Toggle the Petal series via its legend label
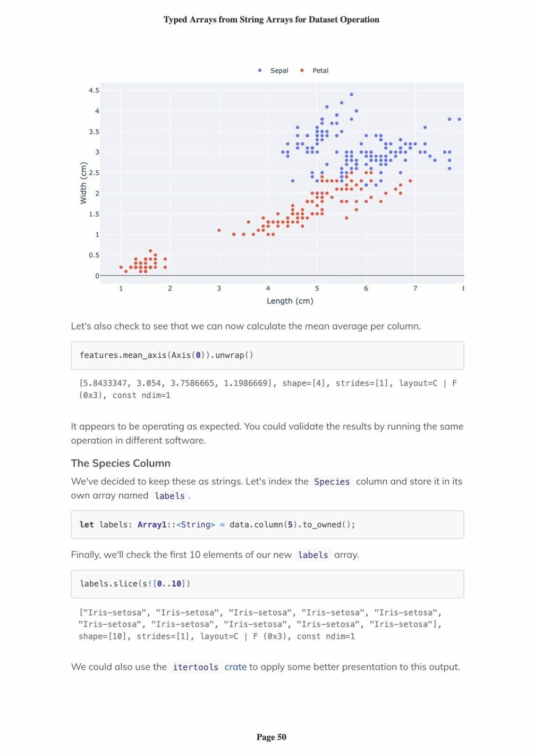Viewport: 534px width, 756px height. pyautogui.click(x=320, y=70)
